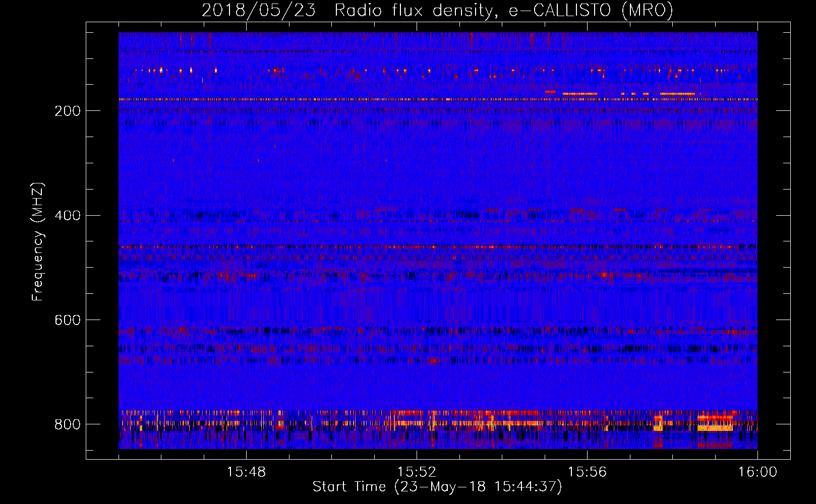Viewport: 816px width, 504px height.
Task: Click the '800' frequency tick label
Action: [x=68, y=424]
